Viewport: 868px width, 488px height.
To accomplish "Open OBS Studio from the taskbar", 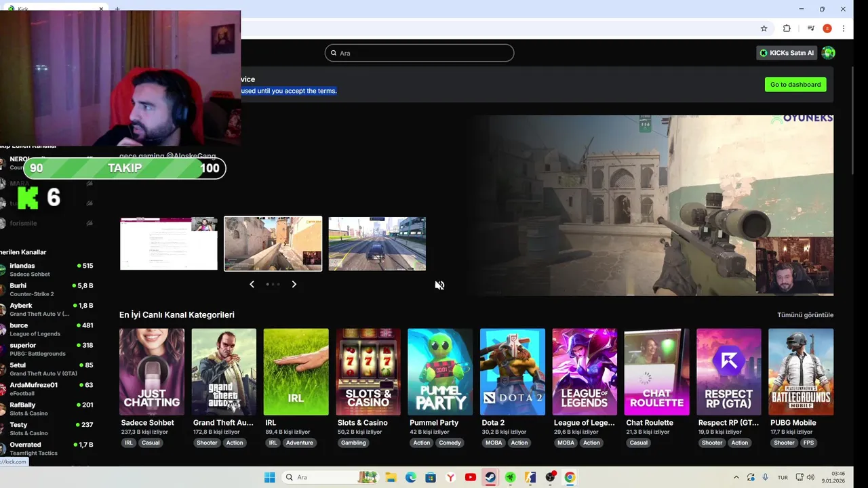I will 550,477.
